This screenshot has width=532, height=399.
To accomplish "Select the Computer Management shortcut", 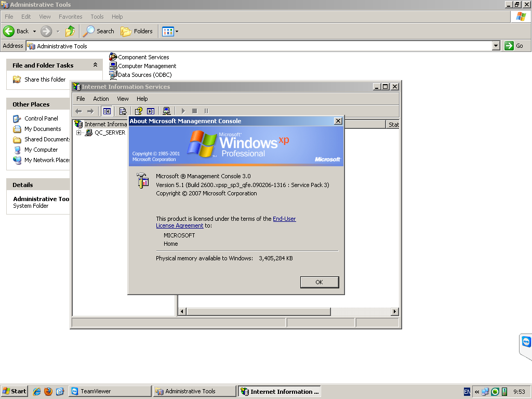I will [x=143, y=66].
